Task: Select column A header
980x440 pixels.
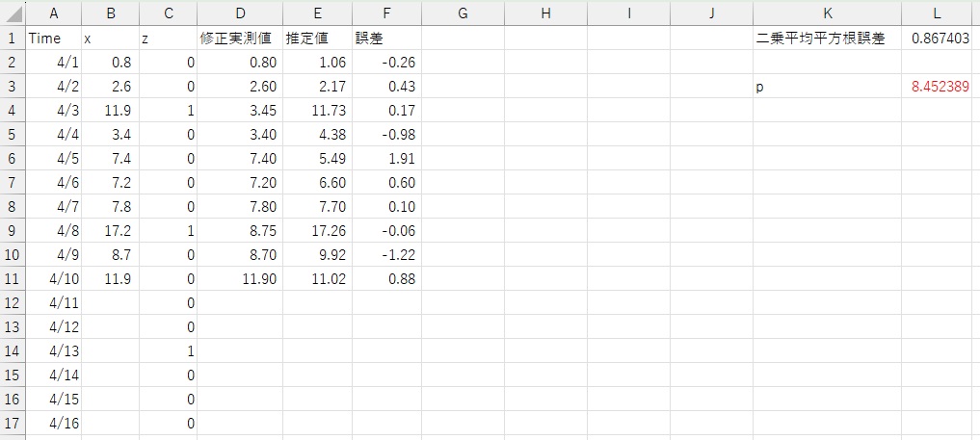Action: (53, 13)
